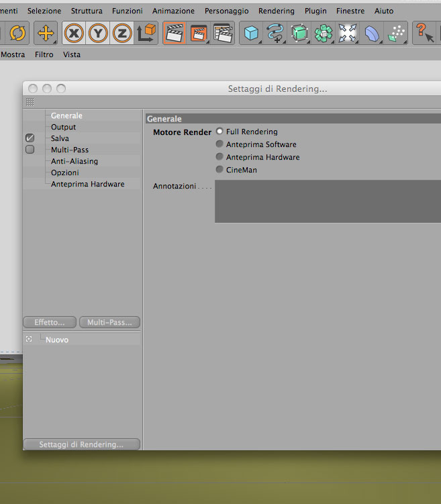Open the Multi-Pass... popup button

[109, 322]
